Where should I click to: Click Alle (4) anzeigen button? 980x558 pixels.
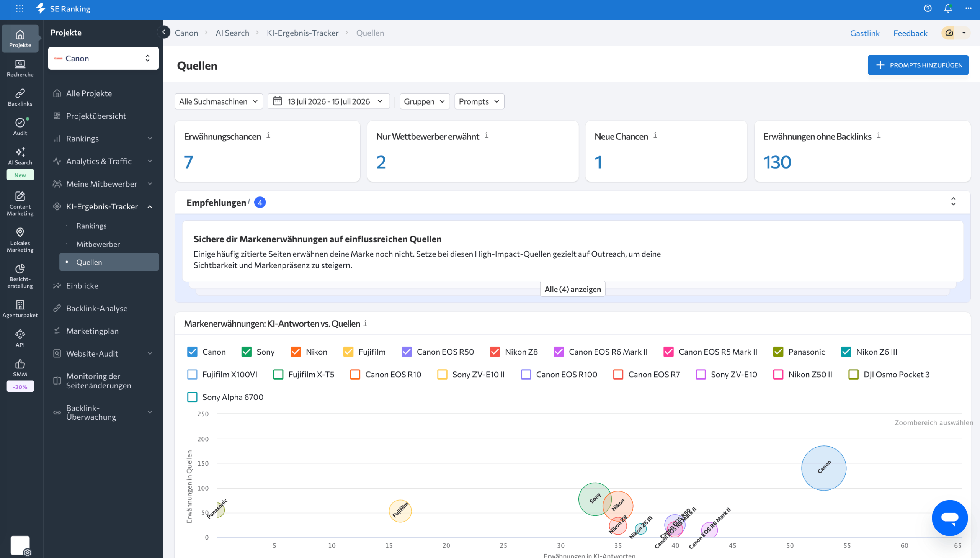[x=573, y=290]
